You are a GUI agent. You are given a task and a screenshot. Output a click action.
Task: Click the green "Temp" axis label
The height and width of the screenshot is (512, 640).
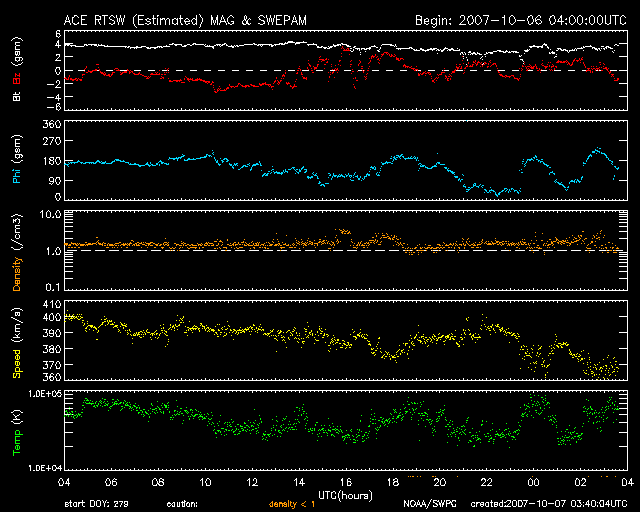[x=17, y=443]
